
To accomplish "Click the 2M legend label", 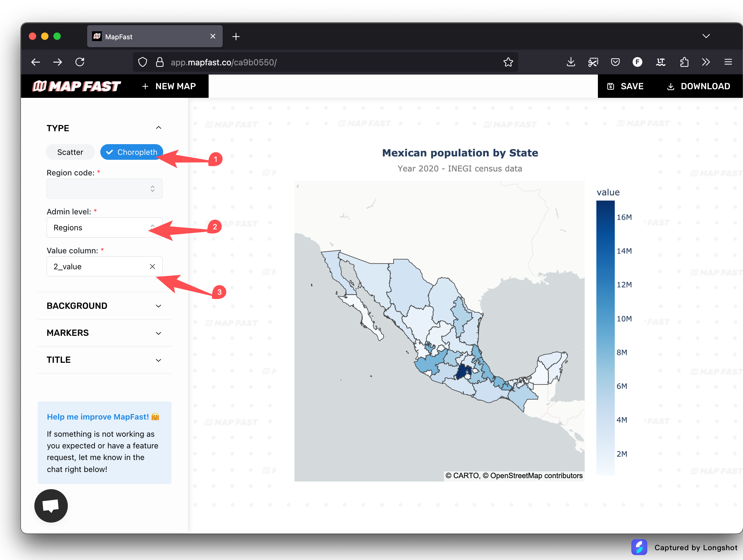I will (x=622, y=454).
